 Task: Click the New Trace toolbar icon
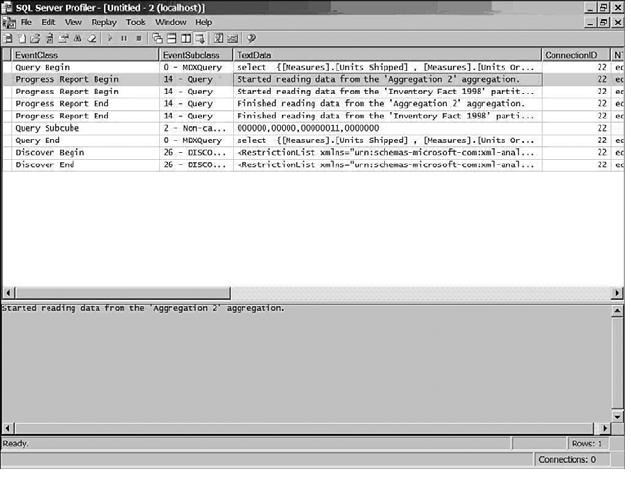tap(8, 39)
